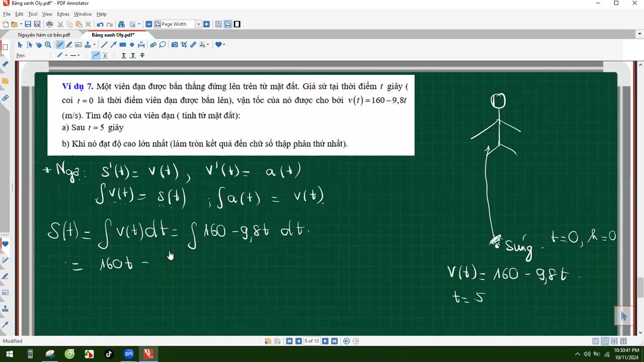Open the Help menu
Image resolution: width=644 pixels, height=362 pixels.
[101, 14]
